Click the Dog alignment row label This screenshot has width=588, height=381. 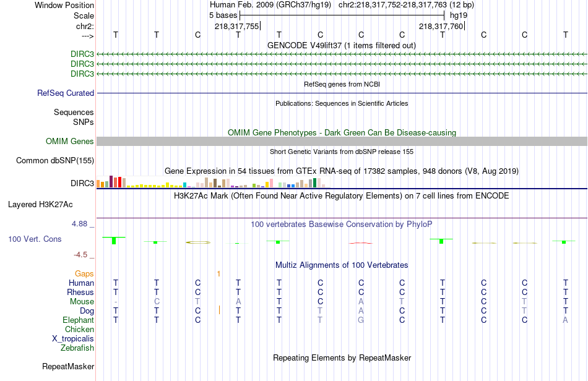87,311
